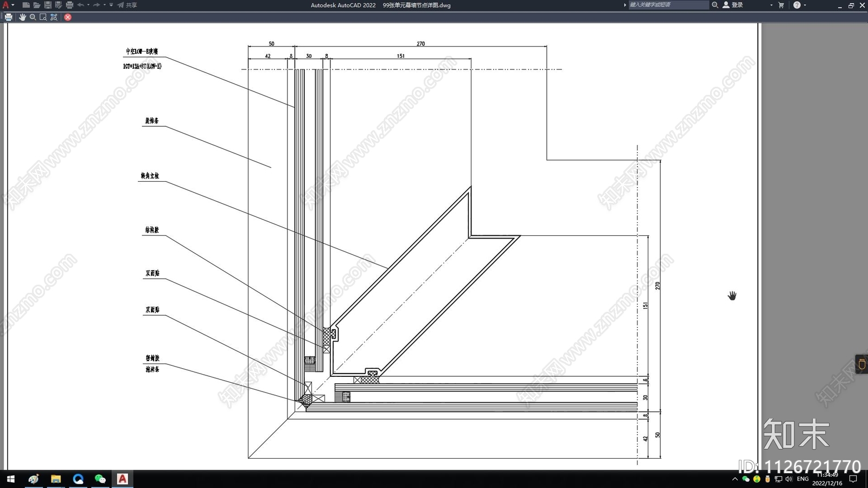
Task: Close the plot preview with red X
Action: pyautogui.click(x=68, y=17)
